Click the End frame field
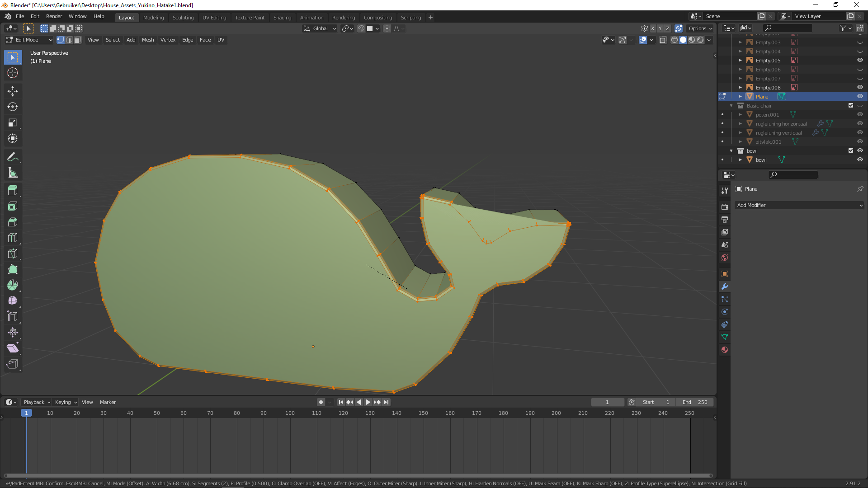 (695, 402)
